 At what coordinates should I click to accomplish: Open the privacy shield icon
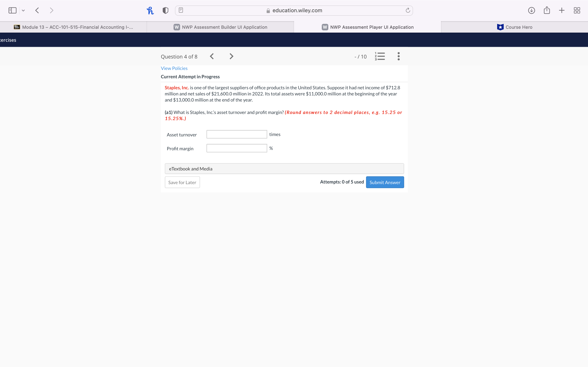pos(165,10)
